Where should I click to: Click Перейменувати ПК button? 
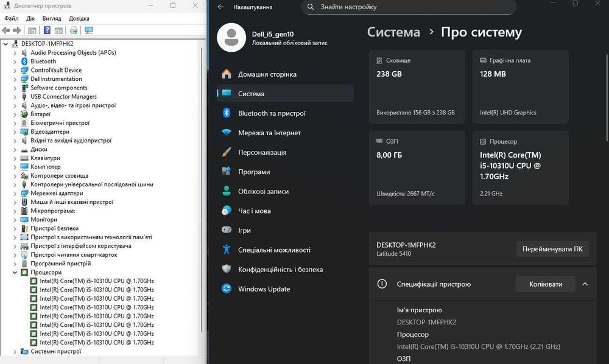pyautogui.click(x=552, y=249)
